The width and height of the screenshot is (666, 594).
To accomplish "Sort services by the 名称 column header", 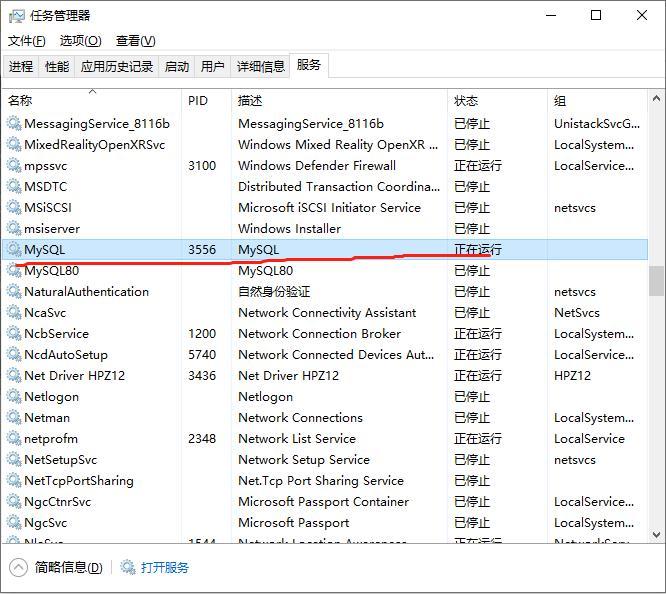I will click(x=92, y=101).
